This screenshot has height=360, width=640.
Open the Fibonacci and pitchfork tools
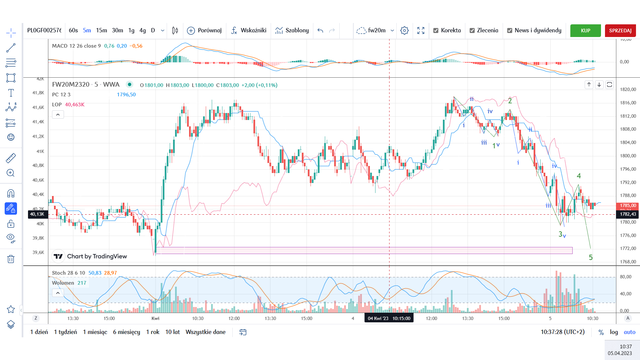tap(11, 63)
